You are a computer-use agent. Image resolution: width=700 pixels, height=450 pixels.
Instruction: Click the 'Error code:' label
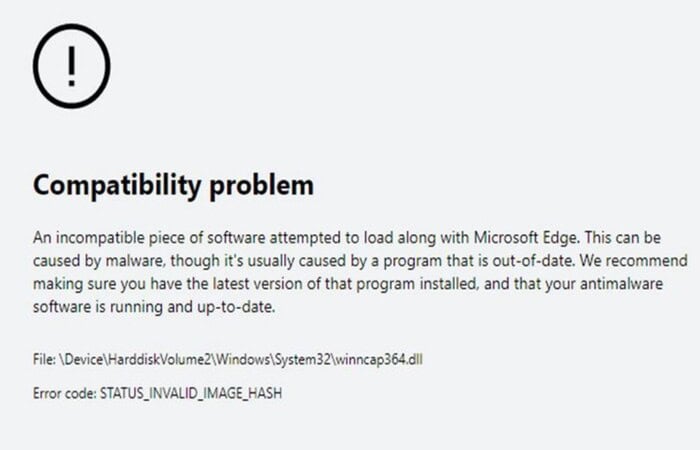pyautogui.click(x=64, y=393)
